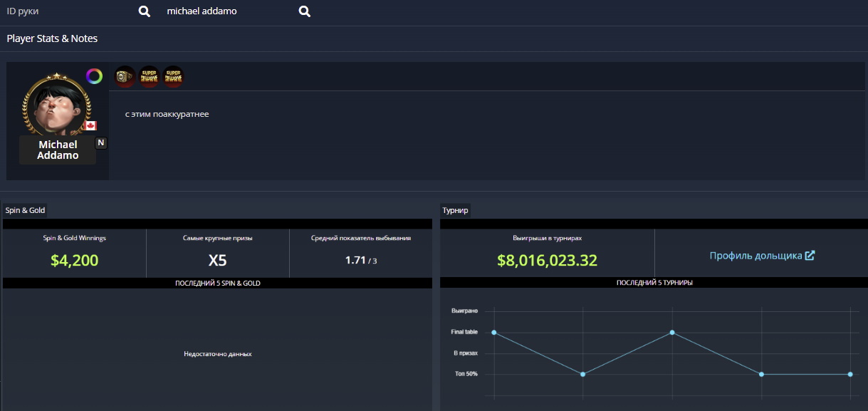Click the third chart point at Final table
The image size is (868, 411).
click(672, 333)
